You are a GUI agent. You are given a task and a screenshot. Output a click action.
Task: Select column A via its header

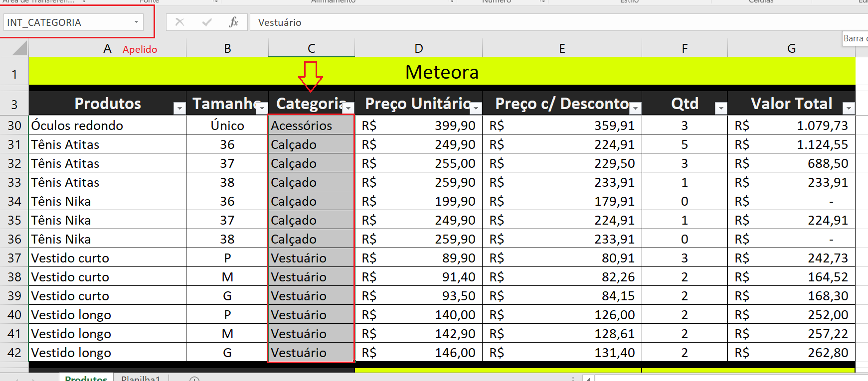[107, 48]
